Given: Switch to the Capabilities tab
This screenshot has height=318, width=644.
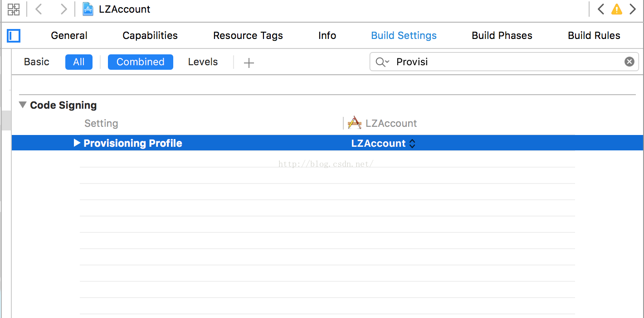Looking at the screenshot, I should point(150,35).
